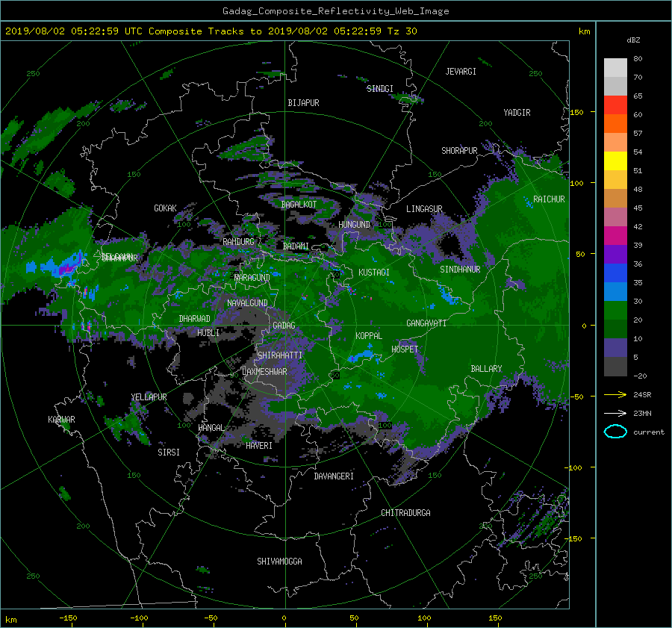The width and height of the screenshot is (672, 628).
Task: Select the red 65-60 dBZ legend swatch
Action: click(615, 105)
